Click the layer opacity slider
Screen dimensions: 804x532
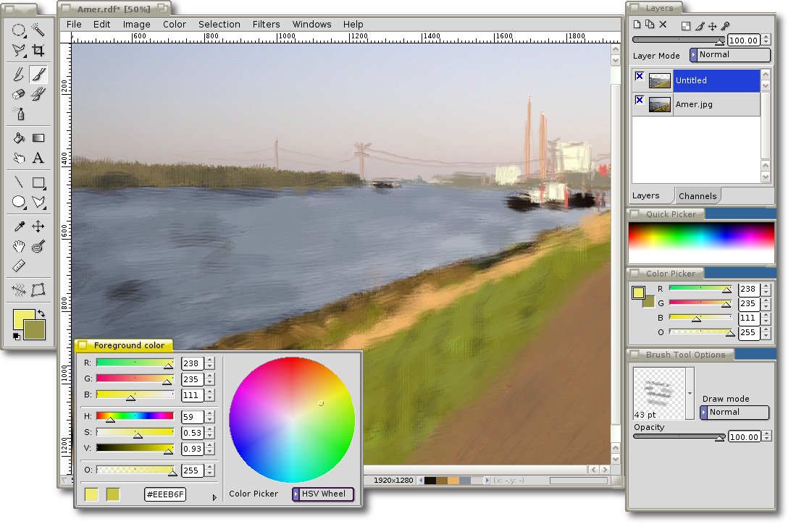tap(679, 40)
